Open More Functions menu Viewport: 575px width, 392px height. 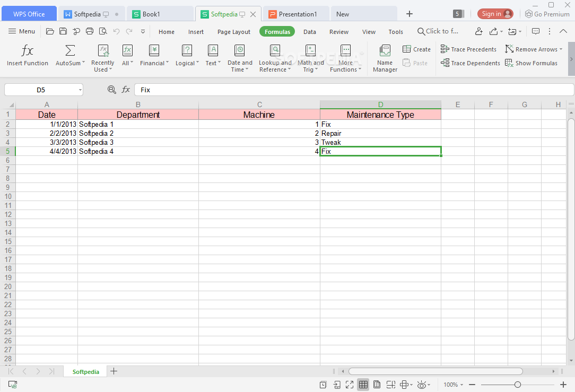point(345,58)
